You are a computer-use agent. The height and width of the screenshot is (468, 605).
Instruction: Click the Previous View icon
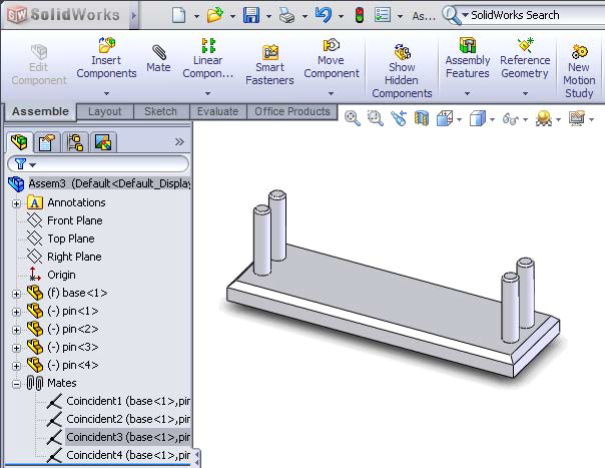pos(398,118)
